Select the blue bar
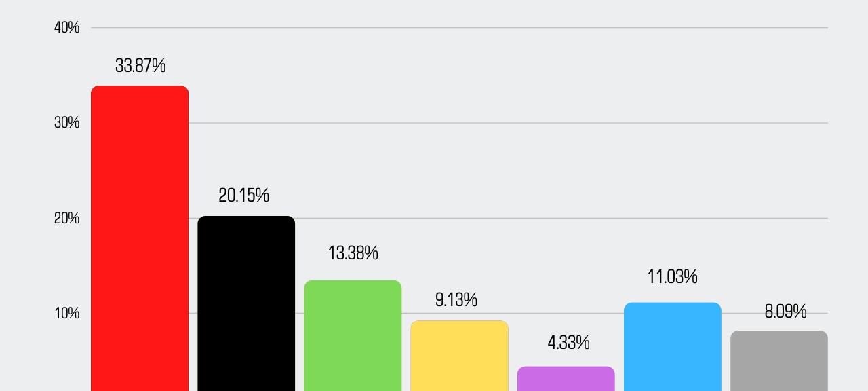 coord(672,346)
